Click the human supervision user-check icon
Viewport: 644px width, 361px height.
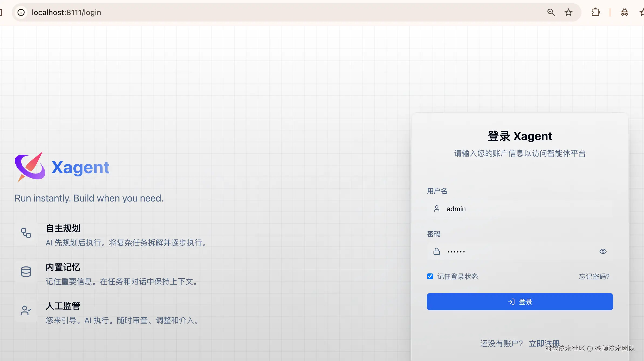[26, 310]
